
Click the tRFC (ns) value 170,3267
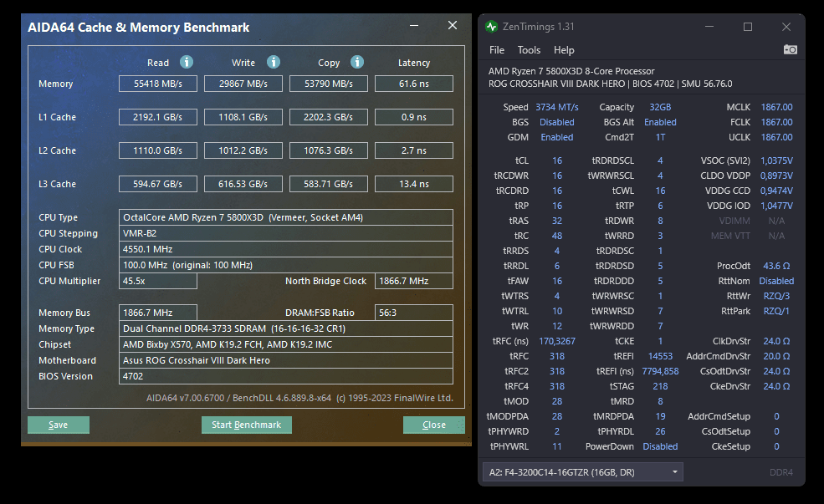click(x=557, y=341)
